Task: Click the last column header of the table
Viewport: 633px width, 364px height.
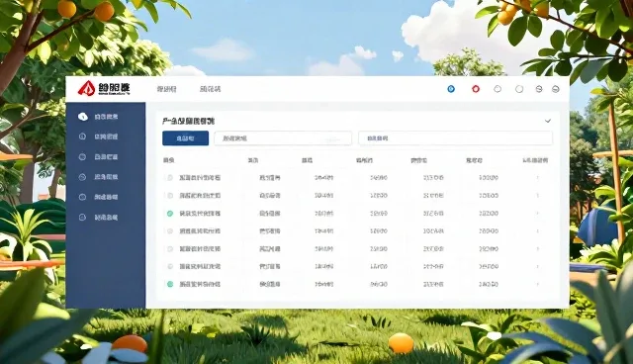Action: pos(535,160)
